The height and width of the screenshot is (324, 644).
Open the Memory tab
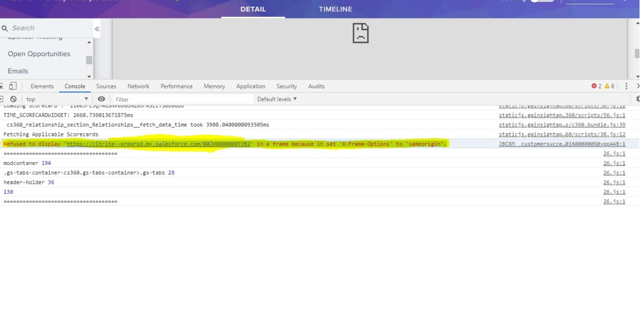214,86
